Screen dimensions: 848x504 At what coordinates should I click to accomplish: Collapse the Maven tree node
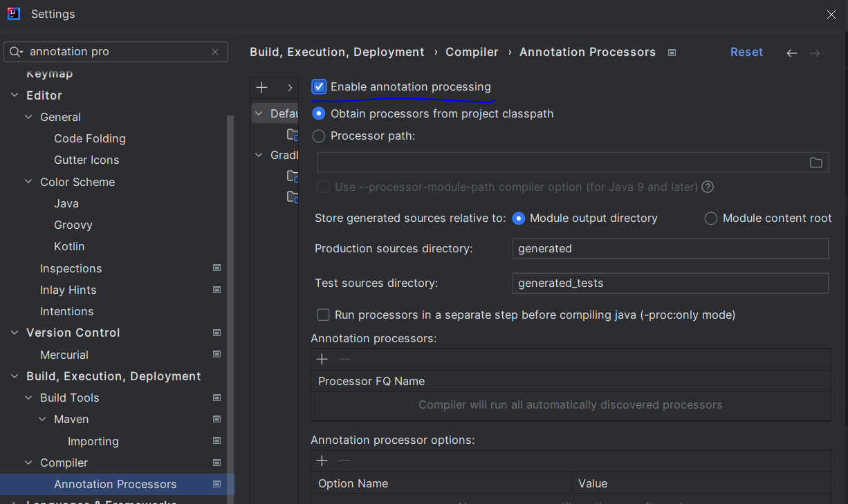tap(42, 420)
